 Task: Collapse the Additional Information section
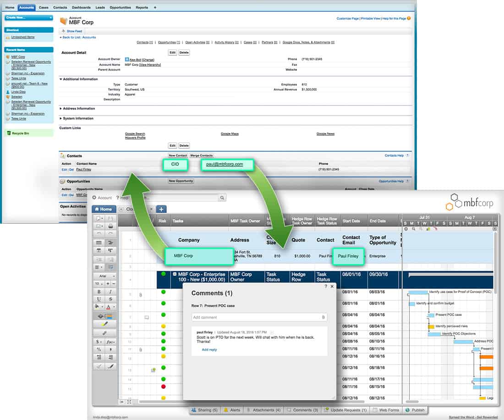coord(61,79)
